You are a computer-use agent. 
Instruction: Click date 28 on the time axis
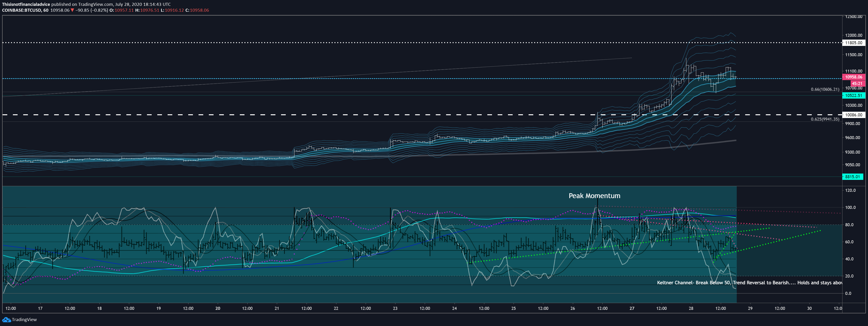click(x=691, y=308)
